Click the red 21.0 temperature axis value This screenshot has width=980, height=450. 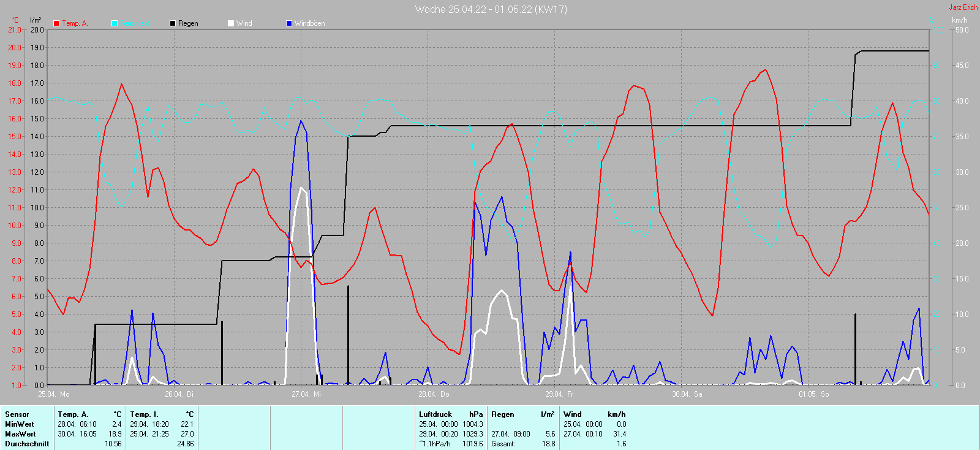pyautogui.click(x=15, y=30)
